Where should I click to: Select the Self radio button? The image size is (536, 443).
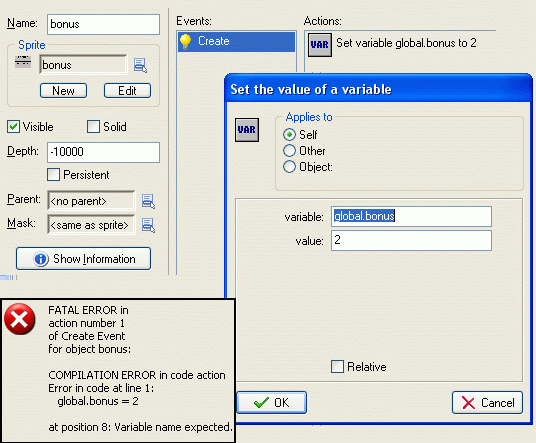click(x=289, y=135)
